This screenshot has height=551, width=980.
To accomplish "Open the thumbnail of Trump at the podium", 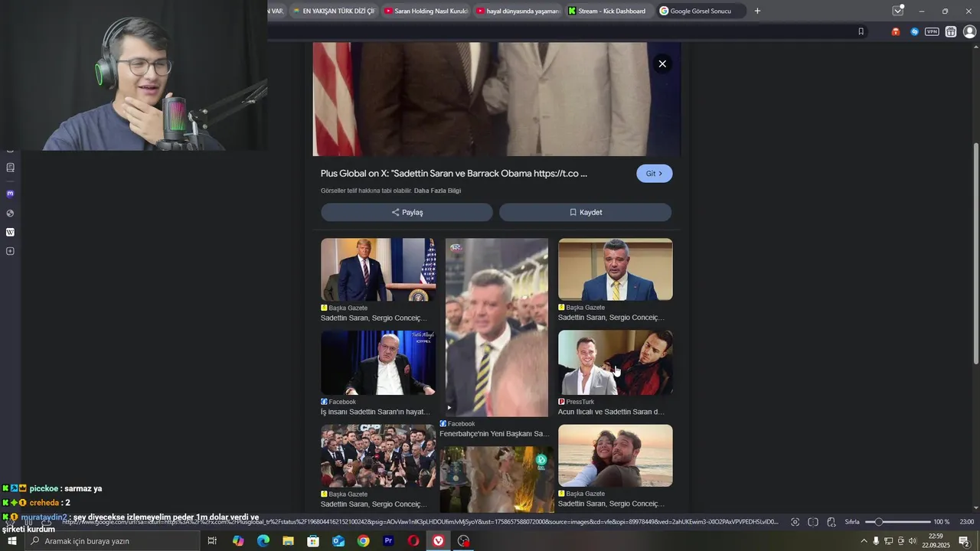I will 378,269.
